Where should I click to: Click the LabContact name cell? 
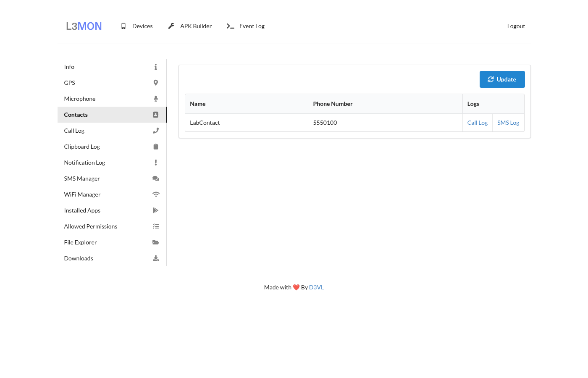pos(247,123)
